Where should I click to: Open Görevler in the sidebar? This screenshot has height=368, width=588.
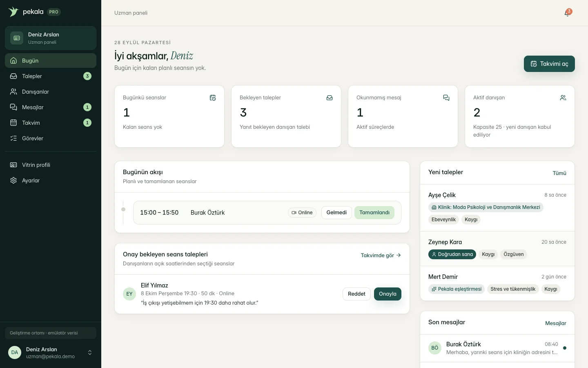pos(51,138)
